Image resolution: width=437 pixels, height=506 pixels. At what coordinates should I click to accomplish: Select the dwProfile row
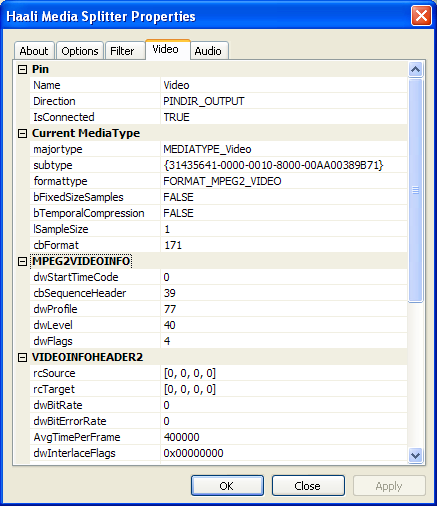[218, 309]
